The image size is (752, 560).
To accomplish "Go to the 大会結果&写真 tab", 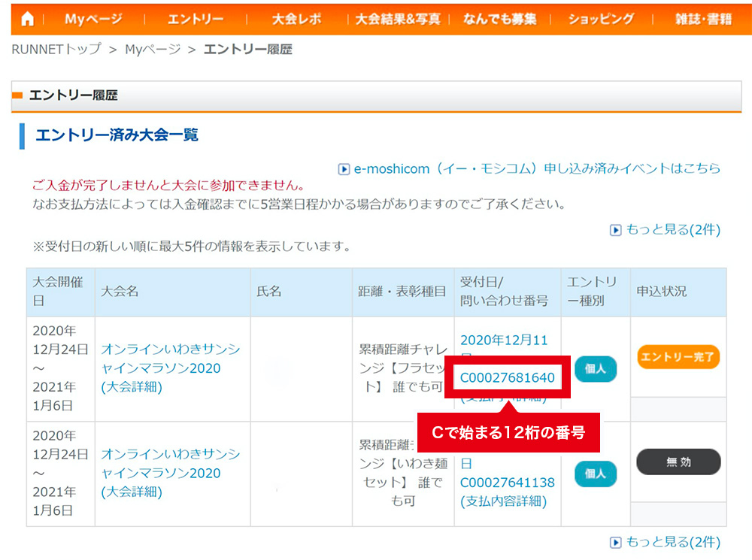I will (x=398, y=19).
